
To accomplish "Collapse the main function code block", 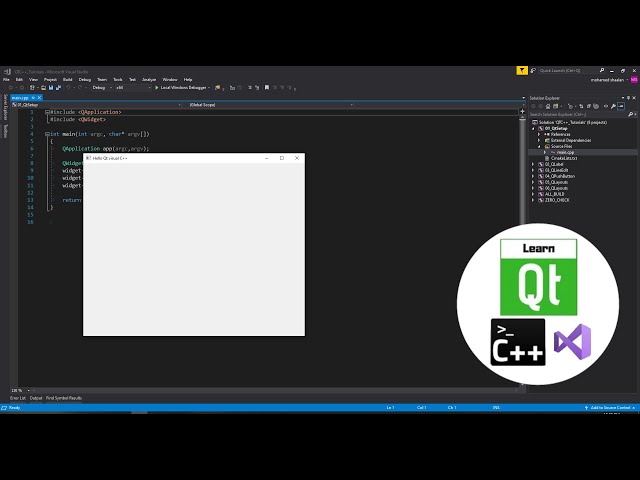I will tap(47, 134).
